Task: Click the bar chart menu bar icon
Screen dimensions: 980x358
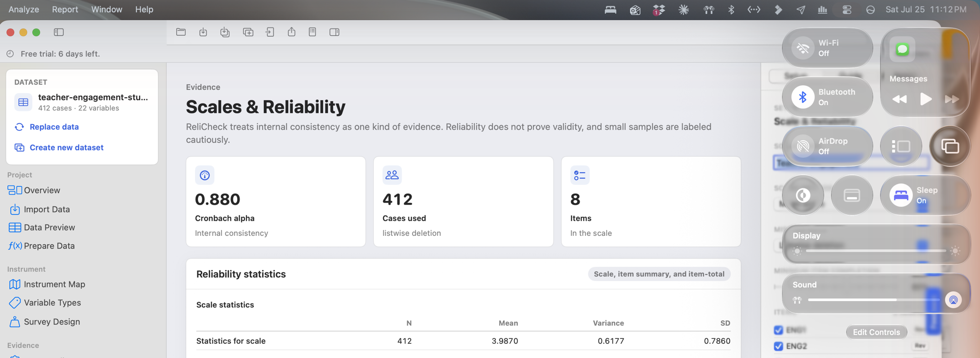Action: click(823, 9)
